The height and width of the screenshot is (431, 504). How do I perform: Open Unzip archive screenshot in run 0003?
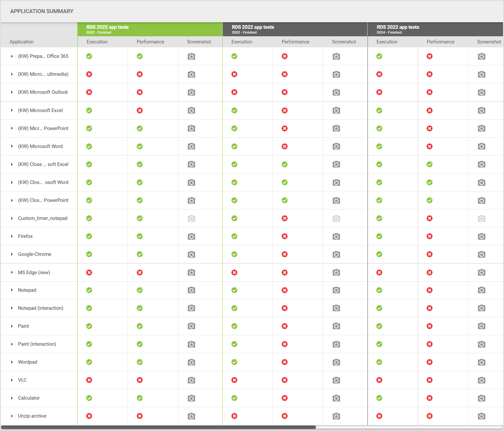336,416
